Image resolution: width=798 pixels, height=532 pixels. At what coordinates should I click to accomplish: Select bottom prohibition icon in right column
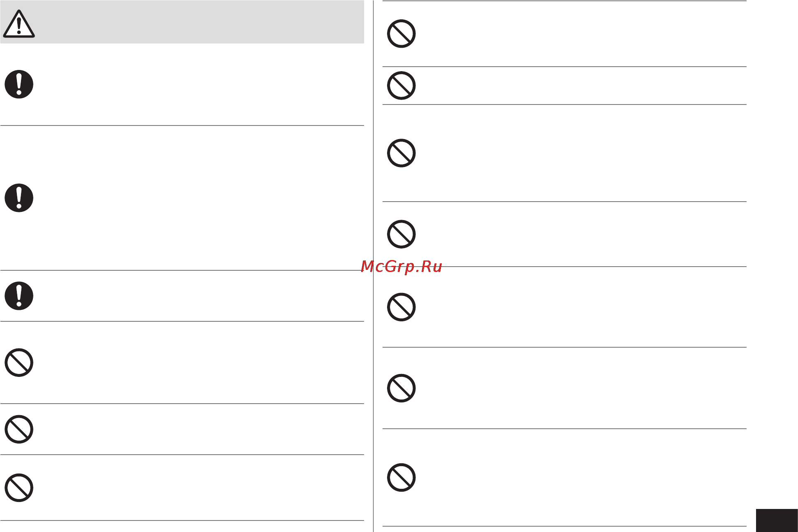pos(401,477)
